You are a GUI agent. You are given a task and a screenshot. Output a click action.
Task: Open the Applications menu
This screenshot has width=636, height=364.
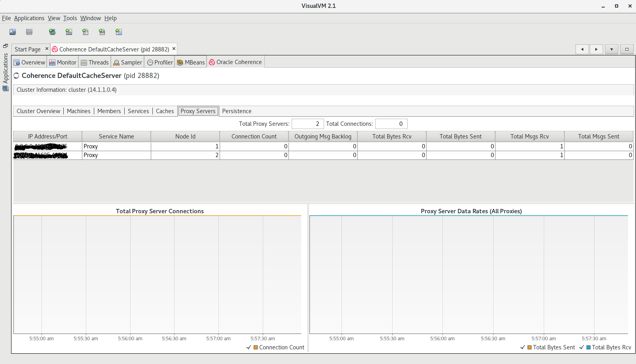[x=29, y=18]
